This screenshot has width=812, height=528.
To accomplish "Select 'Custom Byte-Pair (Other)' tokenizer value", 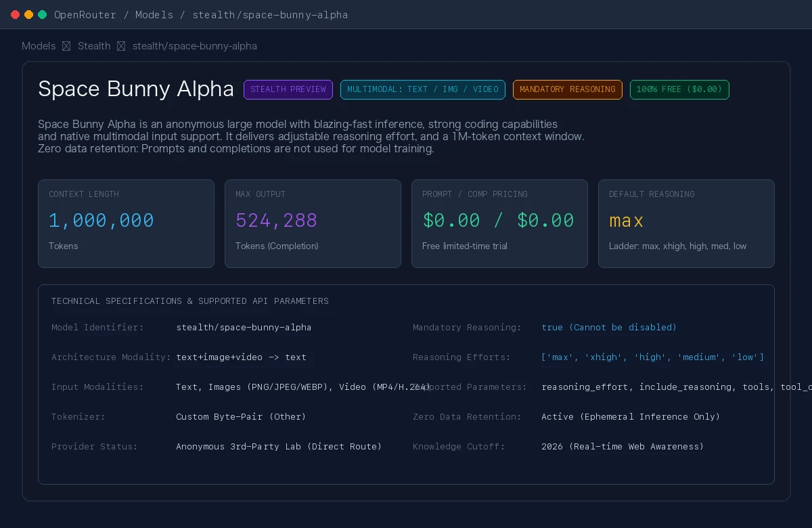I will pos(241,416).
